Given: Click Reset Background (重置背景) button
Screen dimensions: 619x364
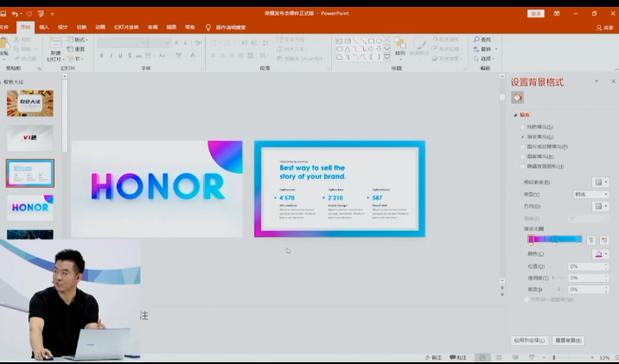Looking at the screenshot, I should pyautogui.click(x=568, y=341).
